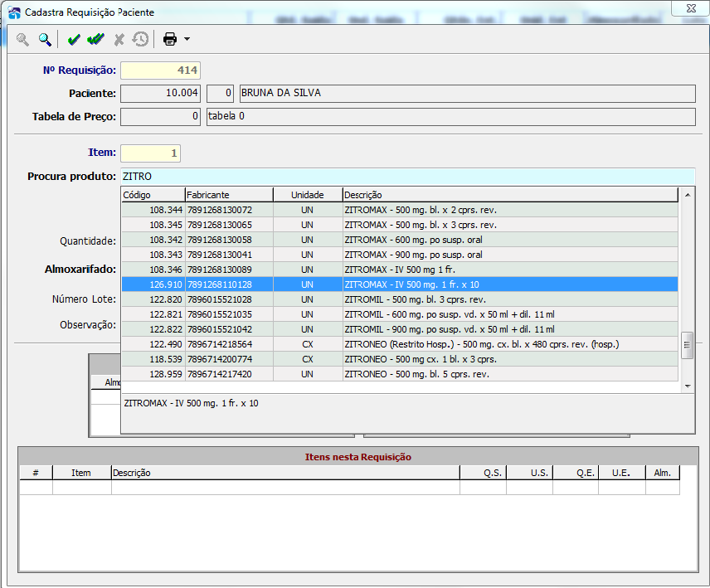Click the double green checkmark icon
This screenshot has width=710, height=588.
[x=95, y=39]
